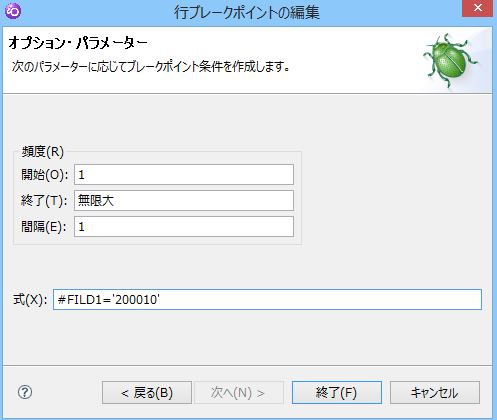Screen dimensions: 497x420
Task: Click the 行ブレークポイントの編集 title bar text
Action: 247,12
